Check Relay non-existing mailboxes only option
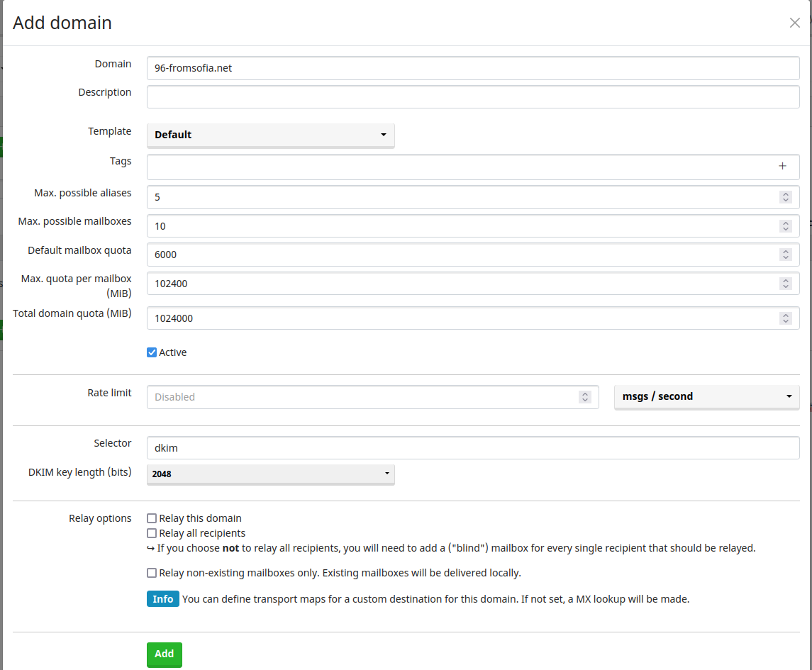 click(152, 573)
